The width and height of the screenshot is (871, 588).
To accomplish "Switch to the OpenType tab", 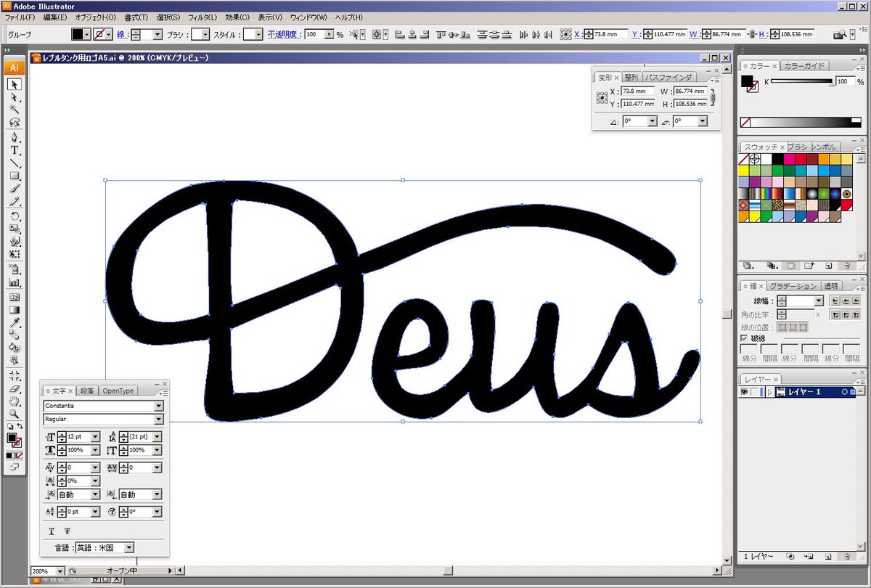I will 118,391.
